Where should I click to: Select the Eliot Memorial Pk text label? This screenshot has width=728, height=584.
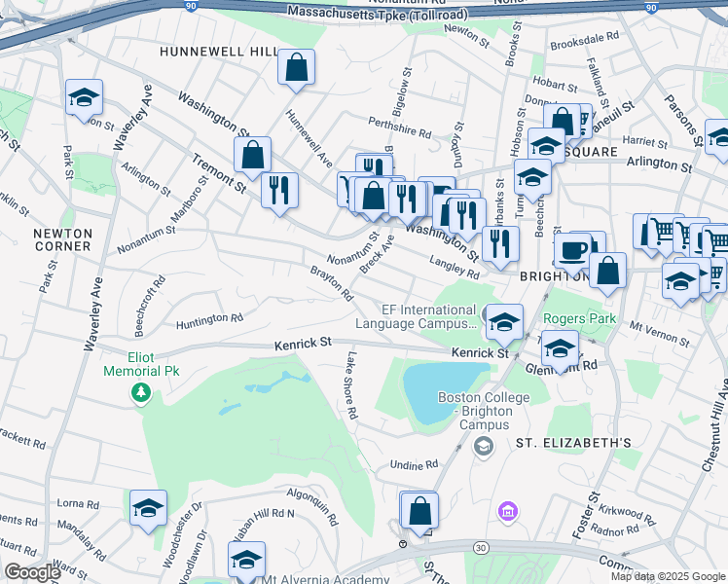pyautogui.click(x=141, y=364)
